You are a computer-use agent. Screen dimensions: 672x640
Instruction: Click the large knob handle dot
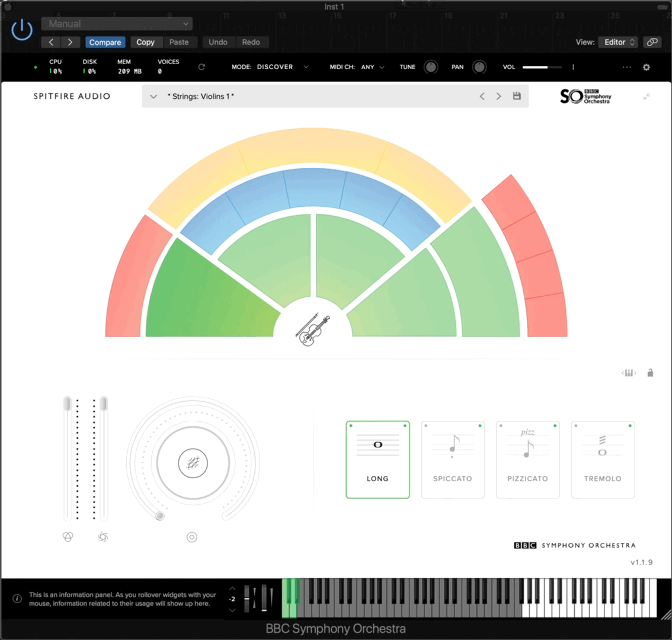tap(160, 516)
